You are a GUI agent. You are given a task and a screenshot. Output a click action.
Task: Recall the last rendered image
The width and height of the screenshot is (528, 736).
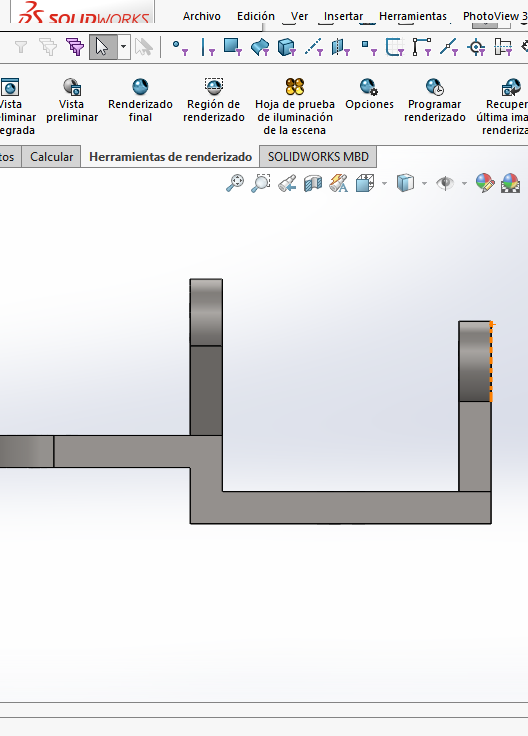pyautogui.click(x=503, y=107)
